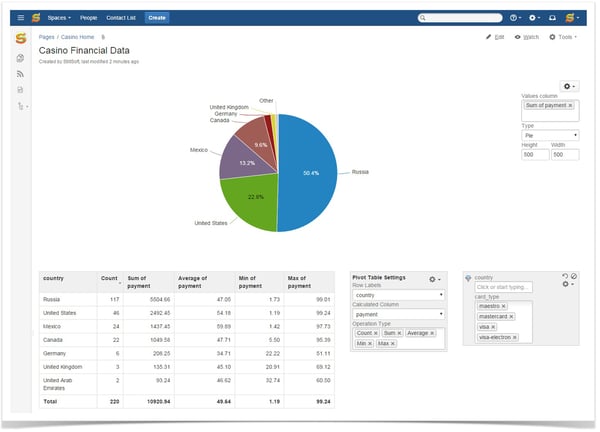Click the Create button
The height and width of the screenshot is (432, 600).
click(x=157, y=18)
